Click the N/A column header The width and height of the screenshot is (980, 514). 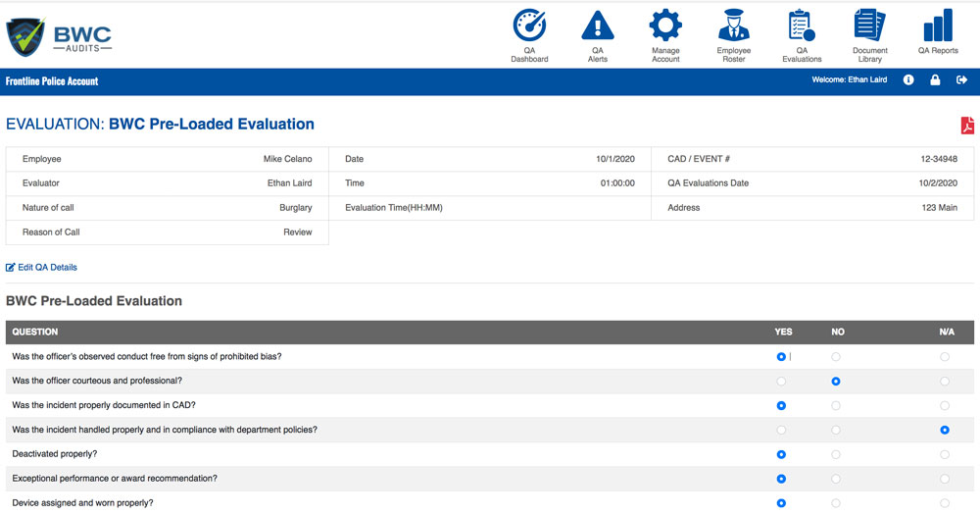(947, 332)
